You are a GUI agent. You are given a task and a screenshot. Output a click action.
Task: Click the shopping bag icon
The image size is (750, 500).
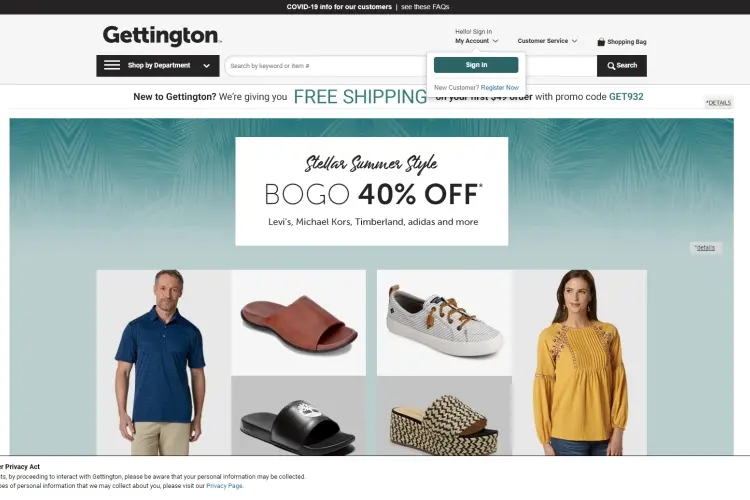pos(601,42)
